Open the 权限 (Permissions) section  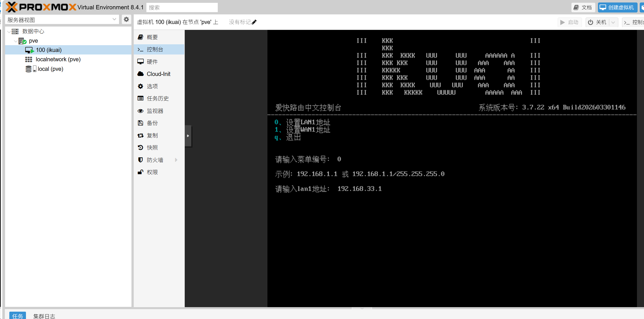[x=152, y=172]
